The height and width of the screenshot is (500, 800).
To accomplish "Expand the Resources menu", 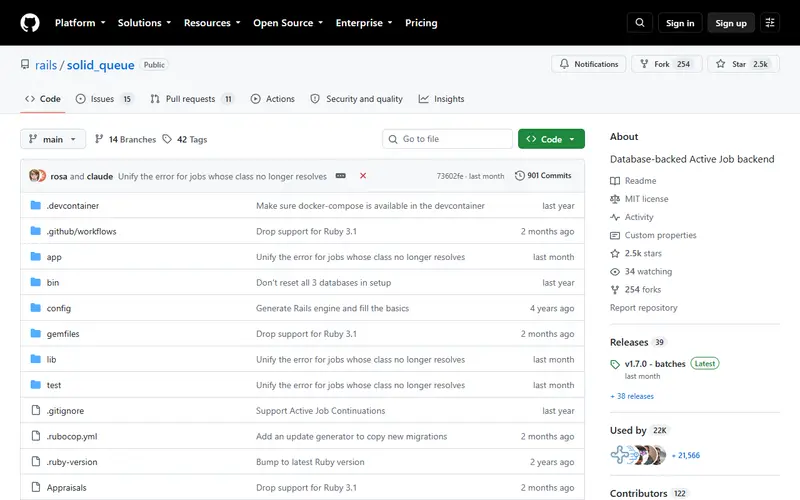I will (212, 23).
